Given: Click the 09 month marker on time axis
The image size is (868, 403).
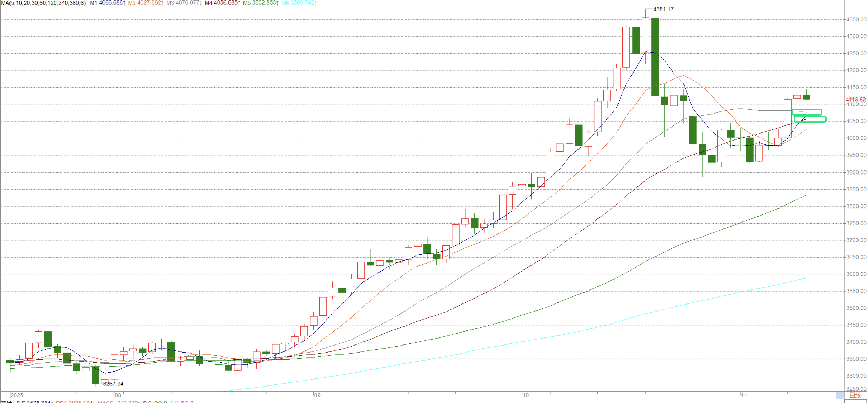Looking at the screenshot, I should (x=317, y=395).
